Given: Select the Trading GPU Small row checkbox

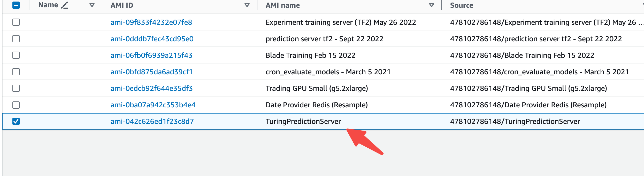Looking at the screenshot, I should [x=16, y=88].
